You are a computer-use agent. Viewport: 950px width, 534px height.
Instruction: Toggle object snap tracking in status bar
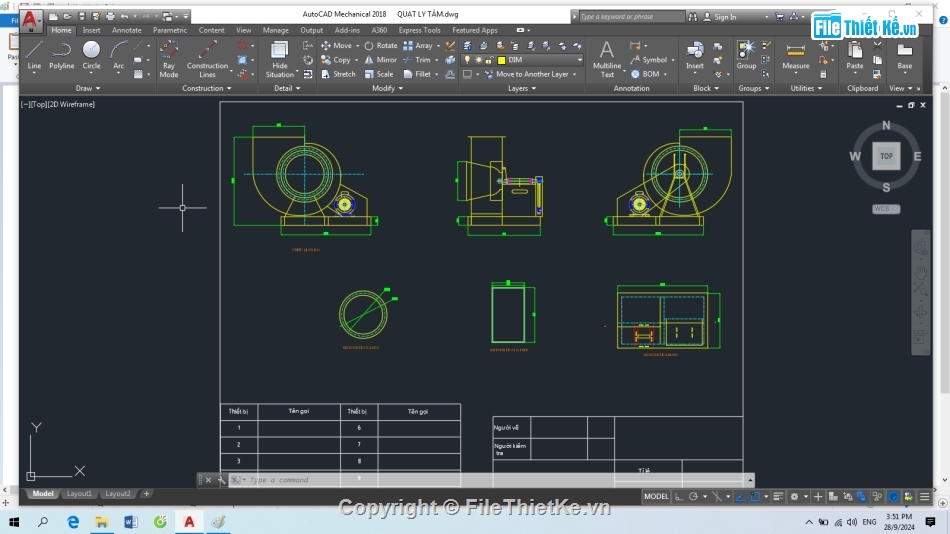[x=740, y=496]
